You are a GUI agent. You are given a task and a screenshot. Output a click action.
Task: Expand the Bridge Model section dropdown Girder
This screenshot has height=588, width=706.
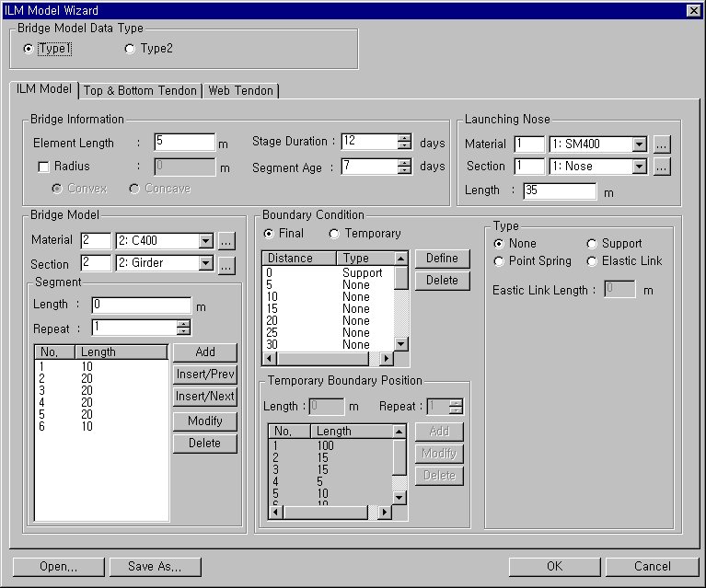tap(205, 264)
